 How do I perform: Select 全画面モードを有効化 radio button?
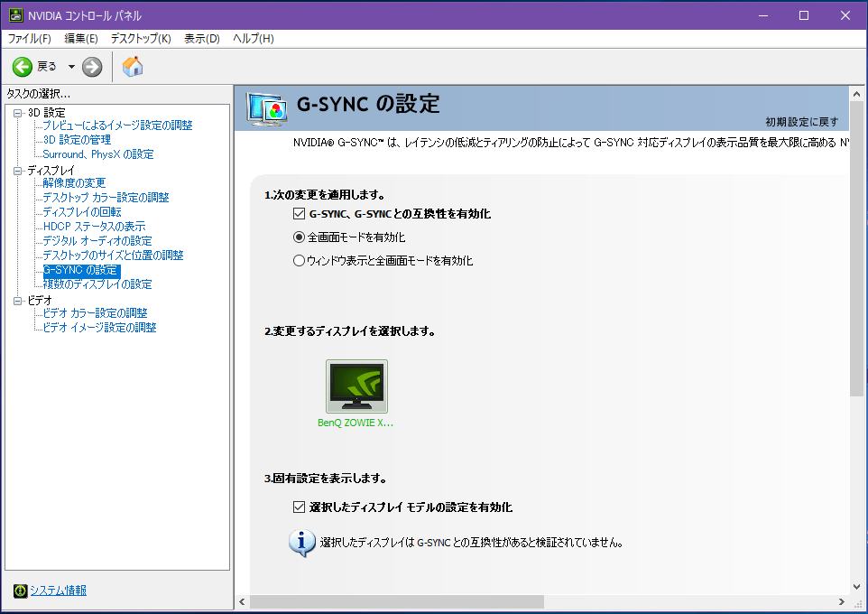[x=299, y=237]
